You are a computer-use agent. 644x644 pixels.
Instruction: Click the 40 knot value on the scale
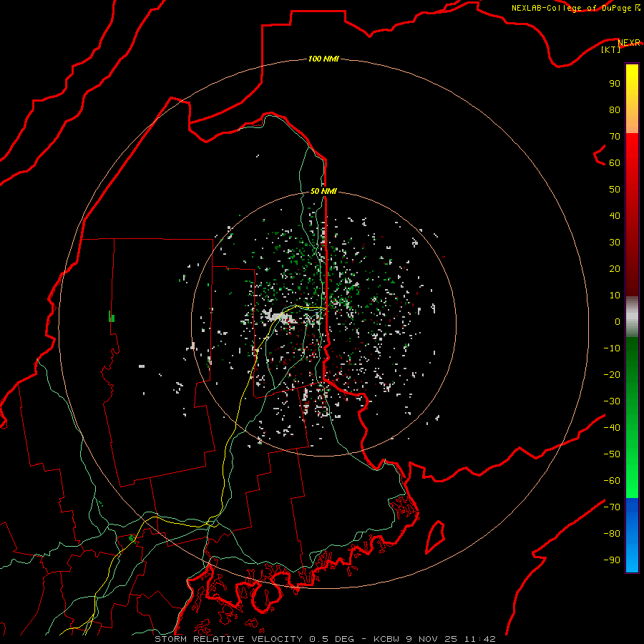point(615,216)
